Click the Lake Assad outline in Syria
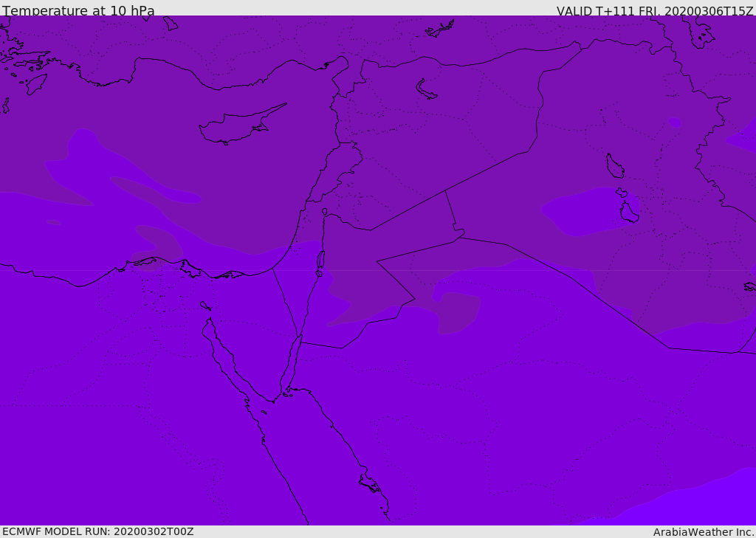Viewport: 756px width, 538px height. tap(426, 89)
